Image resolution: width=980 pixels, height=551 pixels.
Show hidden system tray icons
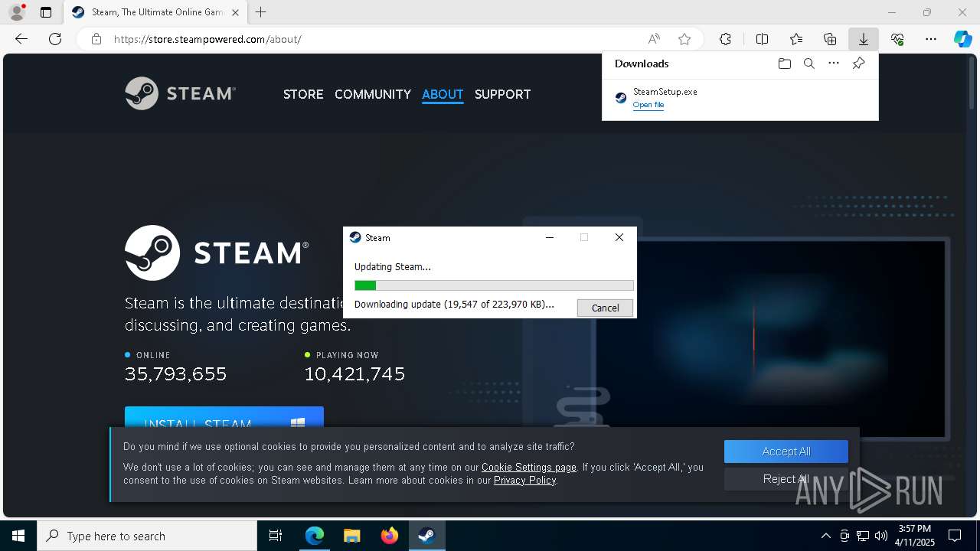(825, 536)
